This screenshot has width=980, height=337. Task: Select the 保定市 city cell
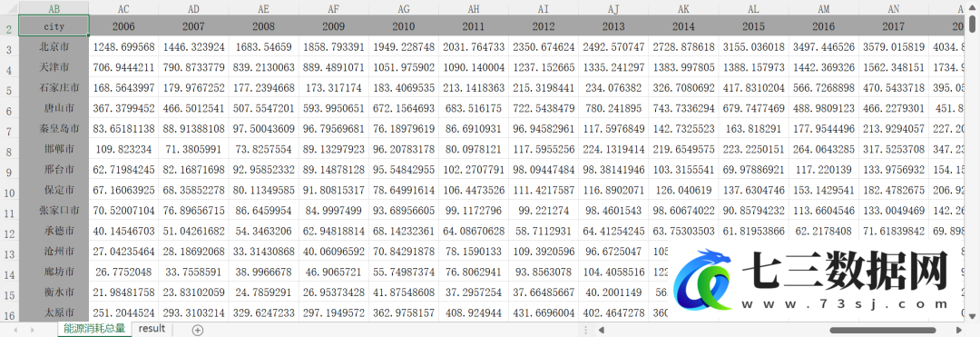pyautogui.click(x=54, y=191)
